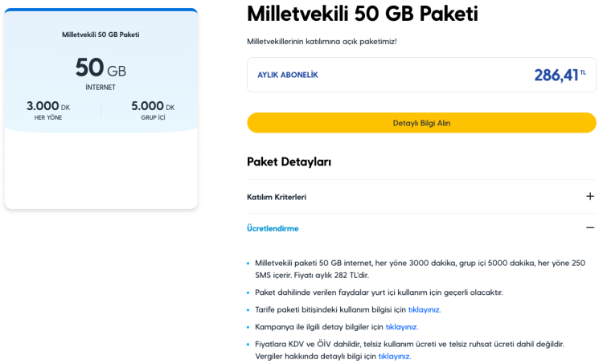Follow tıklayınız link for Kampanya details
Viewport: 603px width, 364px height.
(x=401, y=327)
